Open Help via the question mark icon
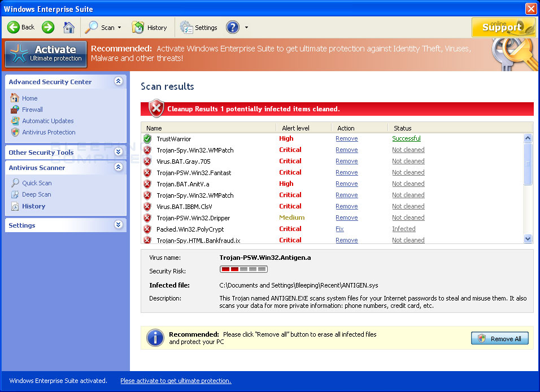The width and height of the screenshot is (540, 392). click(232, 27)
